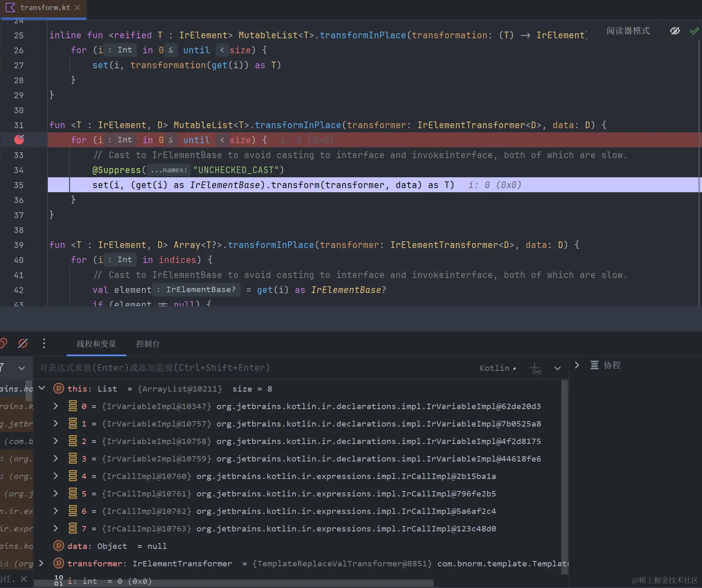The height and width of the screenshot is (588, 702).
Task: Click the array element icon of item 4
Action: (x=73, y=476)
